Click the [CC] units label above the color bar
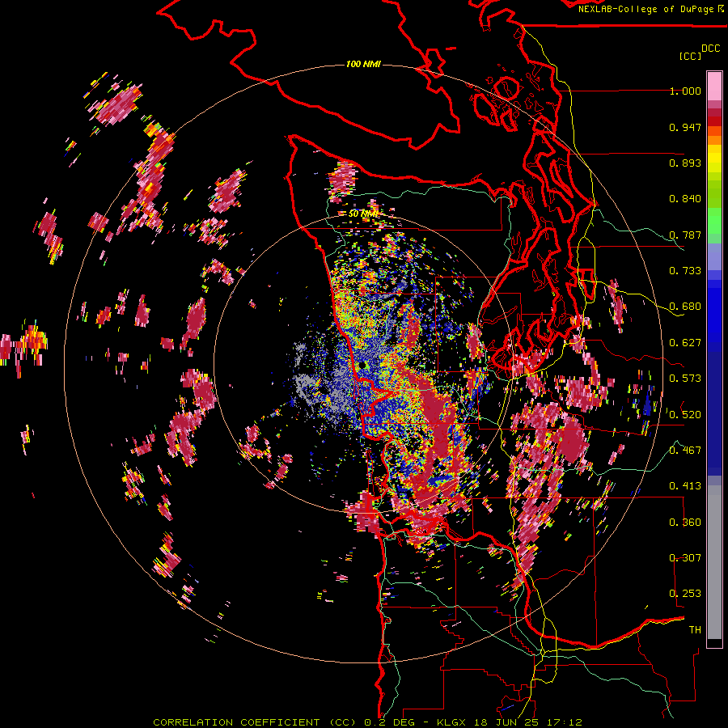The height and width of the screenshot is (728, 728). coord(690,56)
